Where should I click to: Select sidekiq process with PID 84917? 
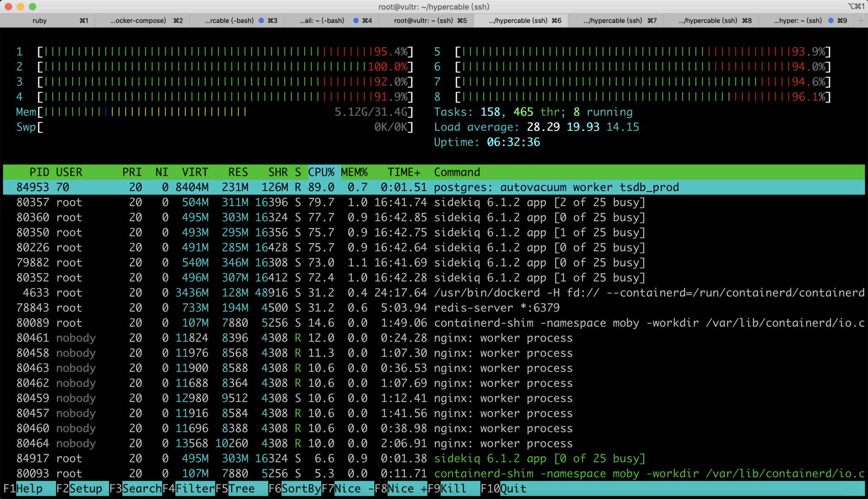pos(434,458)
